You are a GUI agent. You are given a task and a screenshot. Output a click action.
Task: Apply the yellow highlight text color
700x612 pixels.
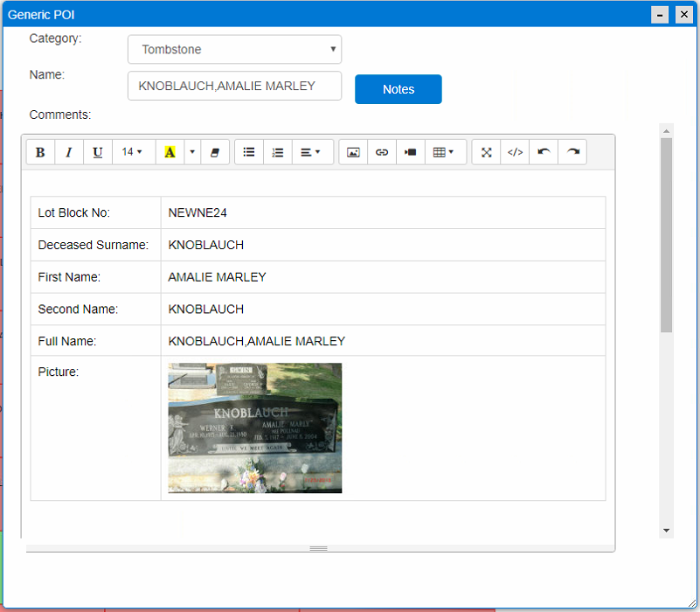170,152
